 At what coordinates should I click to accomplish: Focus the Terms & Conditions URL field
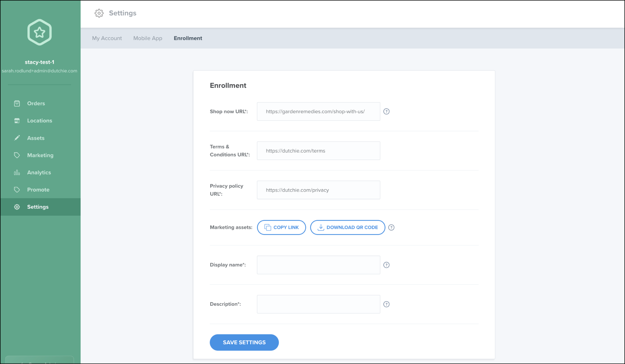[318, 151]
